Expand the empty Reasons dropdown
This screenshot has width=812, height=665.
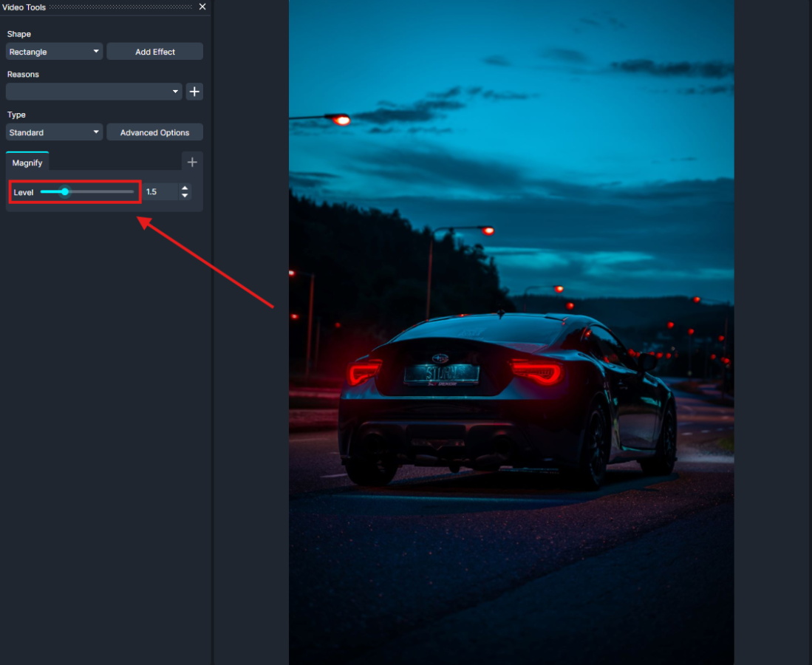[x=94, y=92]
